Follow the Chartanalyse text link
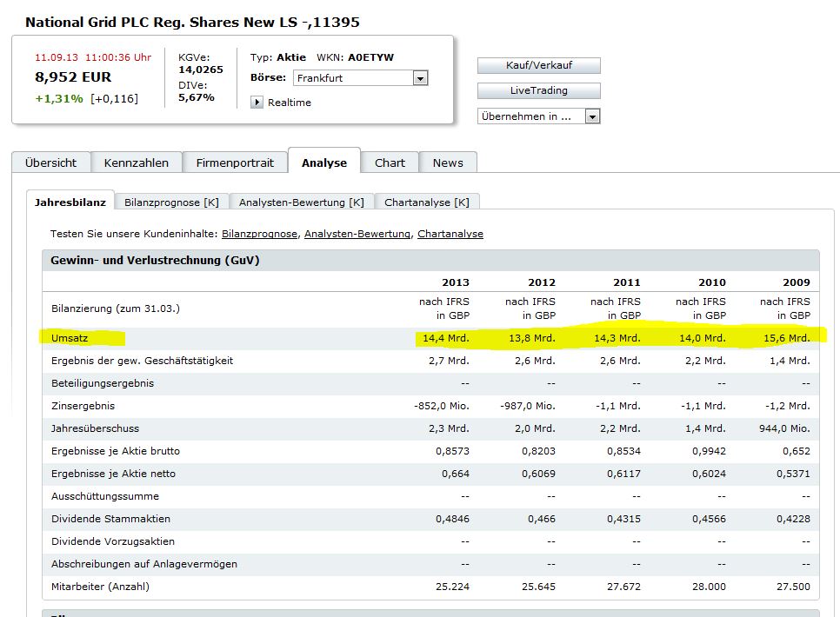Screen dimensions: 840x617 click(450, 234)
